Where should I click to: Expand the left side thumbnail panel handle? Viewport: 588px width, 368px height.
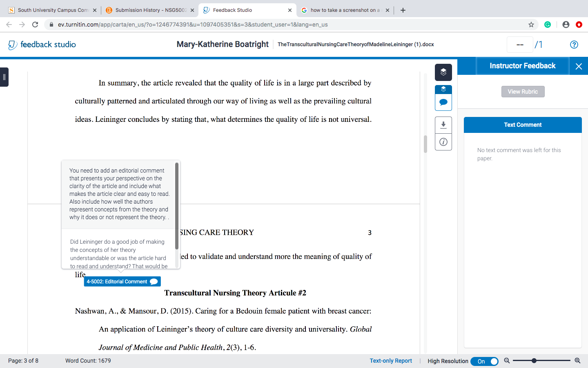pyautogui.click(x=4, y=77)
